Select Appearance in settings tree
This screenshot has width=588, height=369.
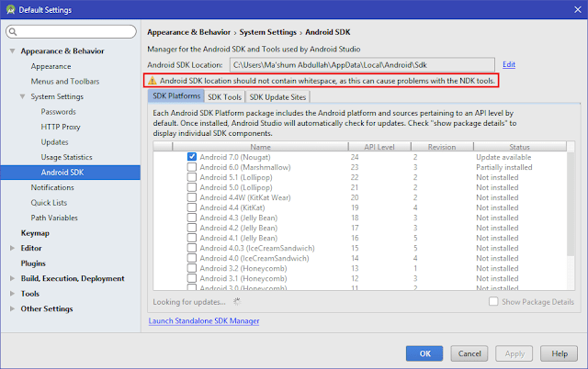coord(51,66)
